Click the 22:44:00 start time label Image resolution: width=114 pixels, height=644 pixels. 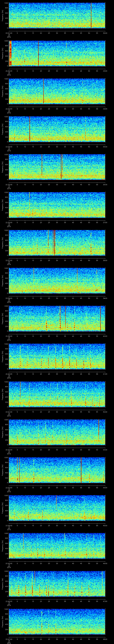pos(9,525)
